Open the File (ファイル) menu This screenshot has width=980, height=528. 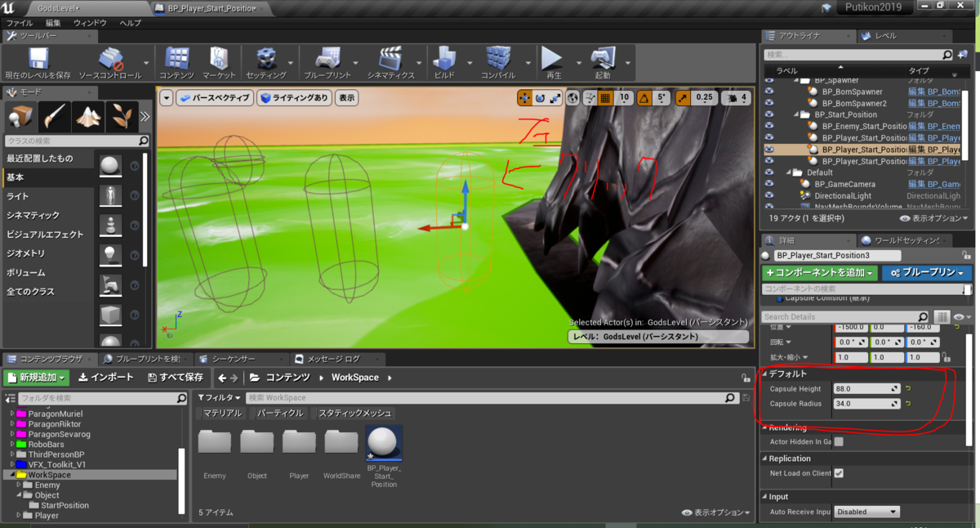click(x=20, y=23)
